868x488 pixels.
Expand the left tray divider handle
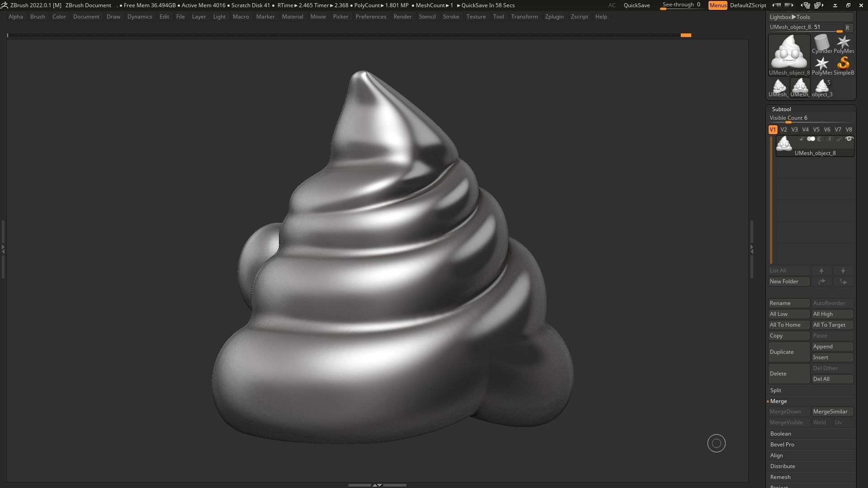[3, 249]
